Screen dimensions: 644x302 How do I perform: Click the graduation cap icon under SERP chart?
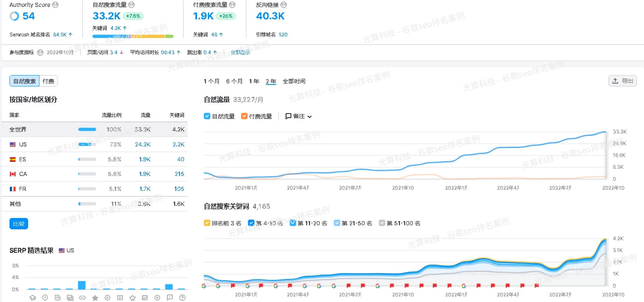(x=33, y=298)
